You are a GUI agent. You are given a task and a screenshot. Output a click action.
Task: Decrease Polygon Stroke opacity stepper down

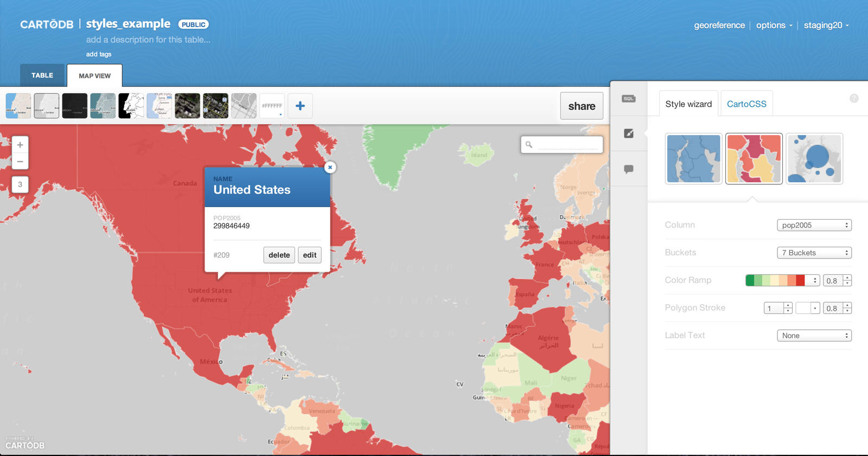[x=847, y=311]
